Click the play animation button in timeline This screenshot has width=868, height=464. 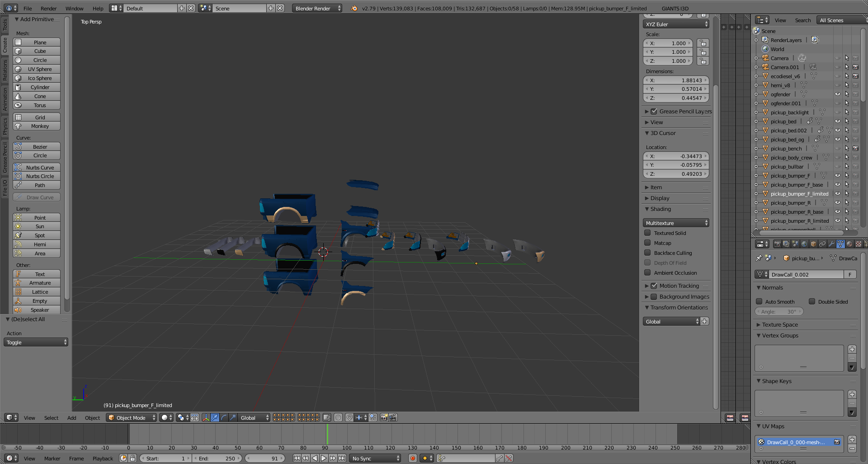[324, 458]
